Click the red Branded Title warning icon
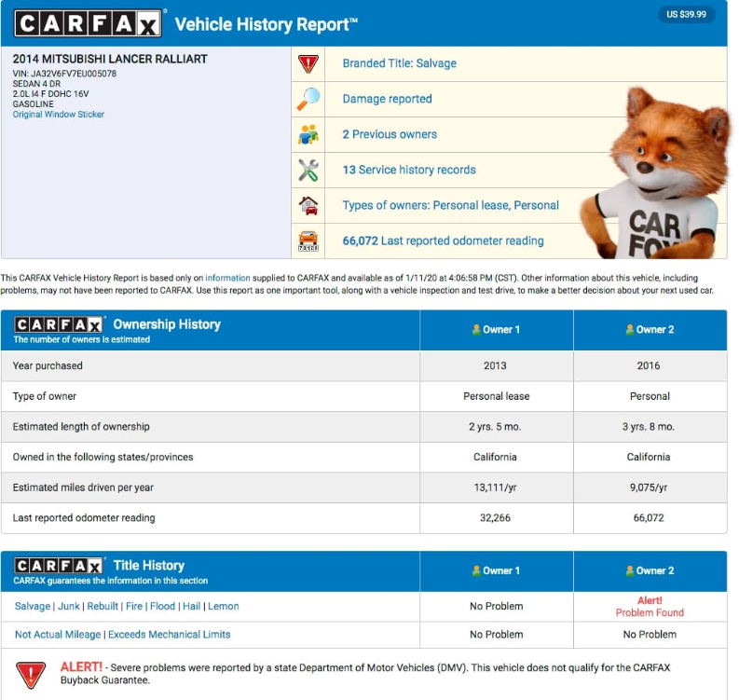 [x=308, y=63]
